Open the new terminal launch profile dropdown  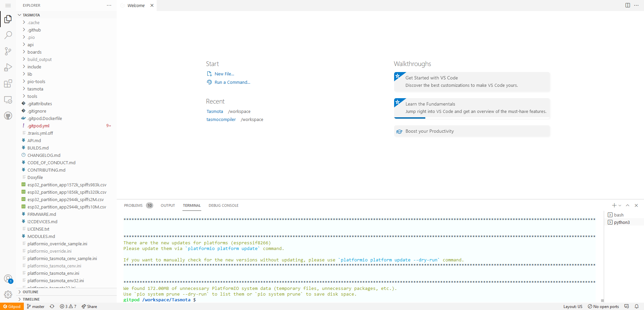click(x=620, y=205)
